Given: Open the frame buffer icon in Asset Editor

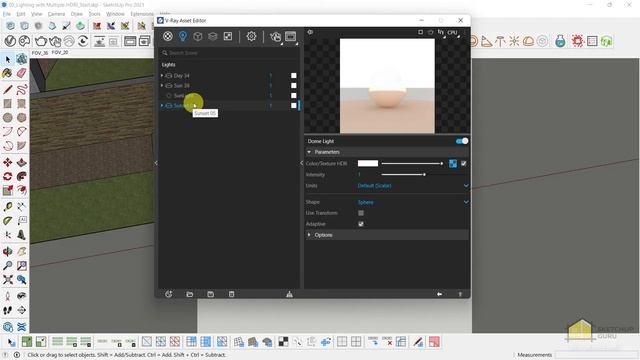Looking at the screenshot, I should click(x=291, y=36).
